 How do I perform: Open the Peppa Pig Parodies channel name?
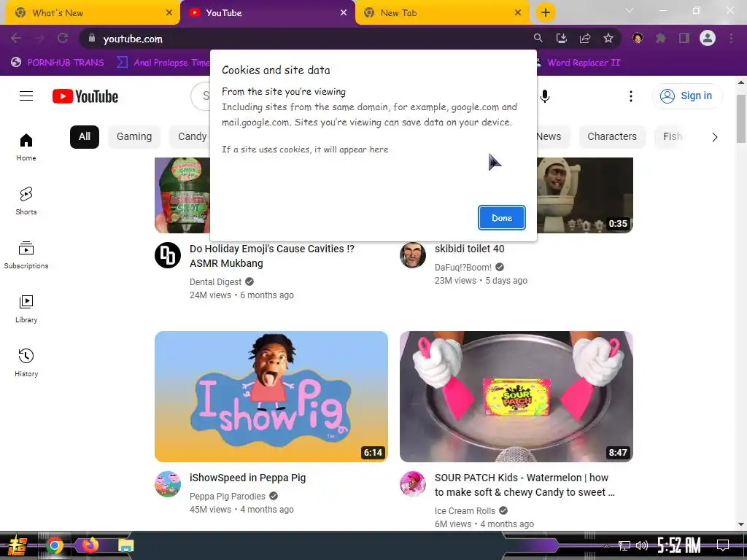(228, 496)
